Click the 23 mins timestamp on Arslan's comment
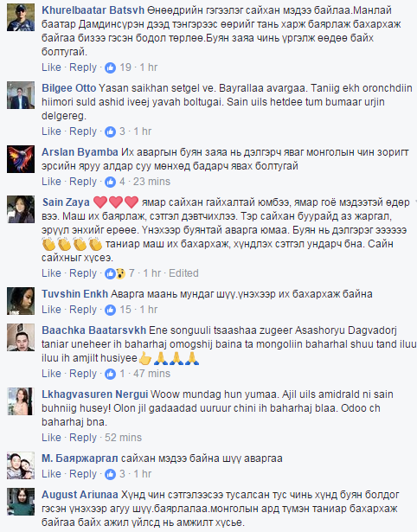This screenshot has height=532, width=417. [x=151, y=182]
